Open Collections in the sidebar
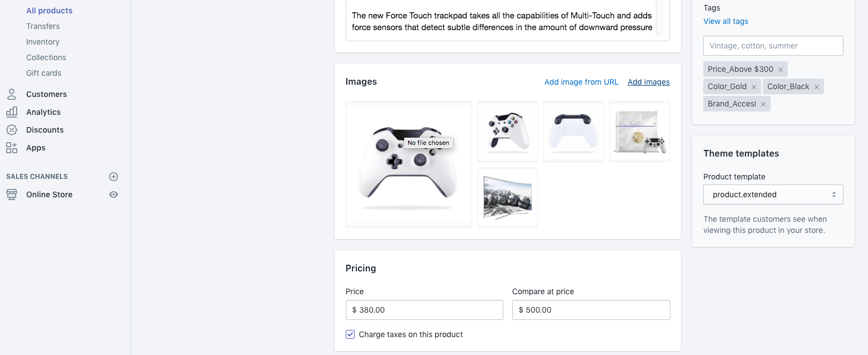The image size is (868, 355). pos(46,57)
